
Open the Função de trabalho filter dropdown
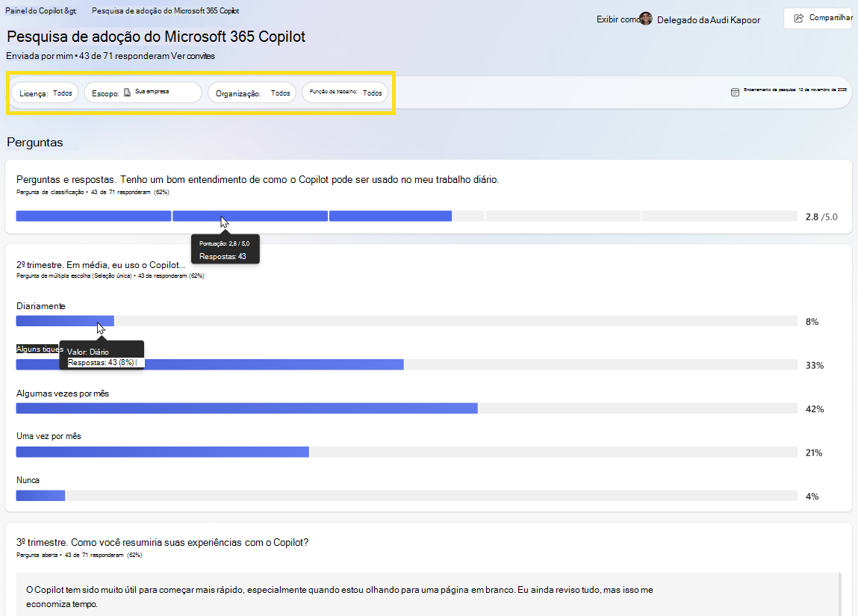click(345, 93)
